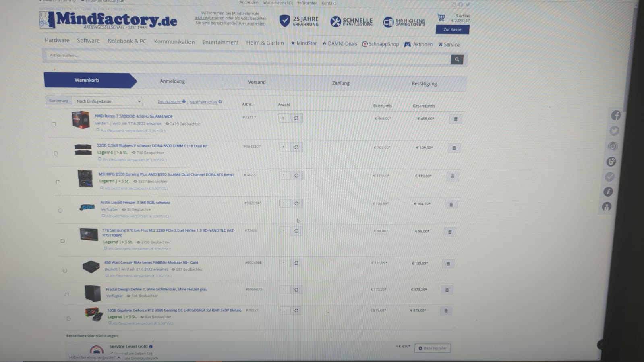Open the shopping cart icon
The height and width of the screenshot is (362, 644).
point(441,18)
